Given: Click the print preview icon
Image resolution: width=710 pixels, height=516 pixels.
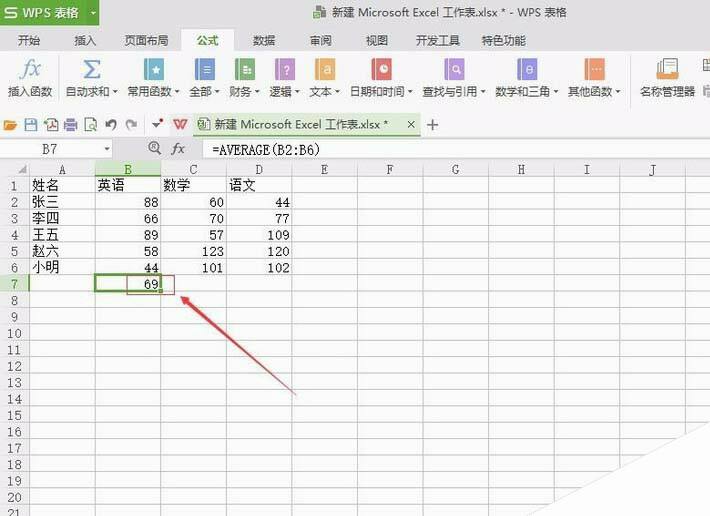Looking at the screenshot, I should 91,124.
